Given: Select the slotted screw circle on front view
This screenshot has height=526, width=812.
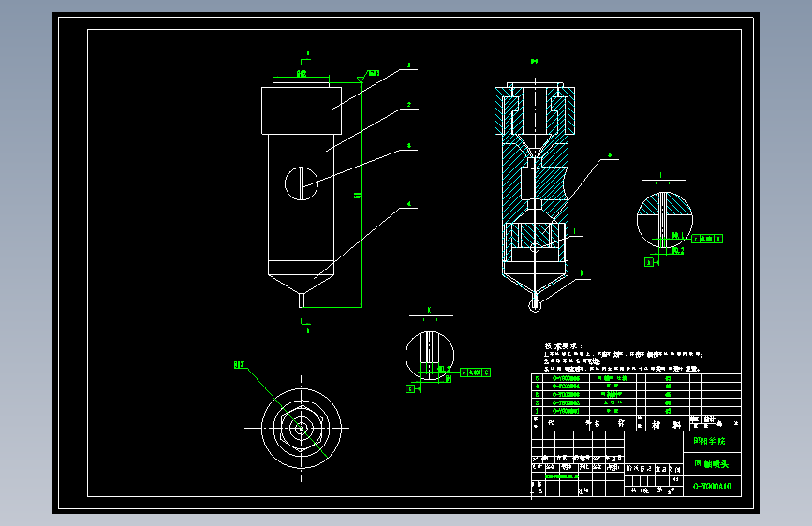Looking at the screenshot, I should [301, 183].
